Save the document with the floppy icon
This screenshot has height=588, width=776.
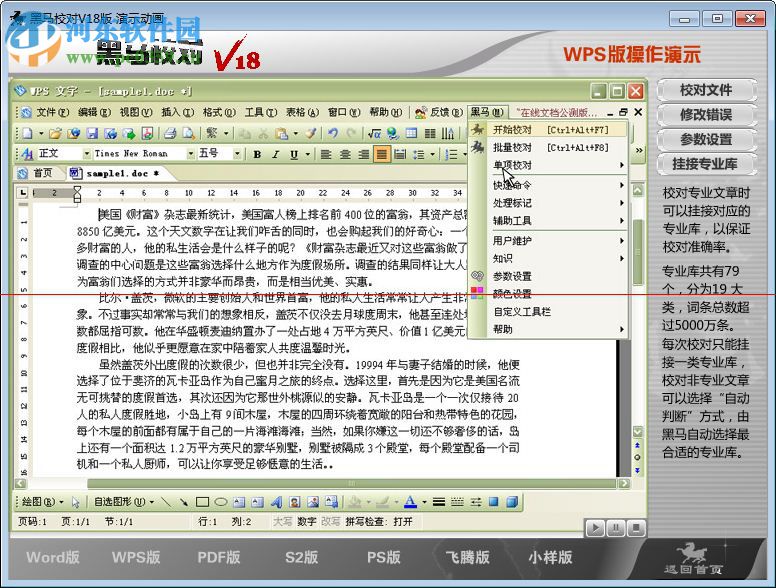tap(92, 133)
